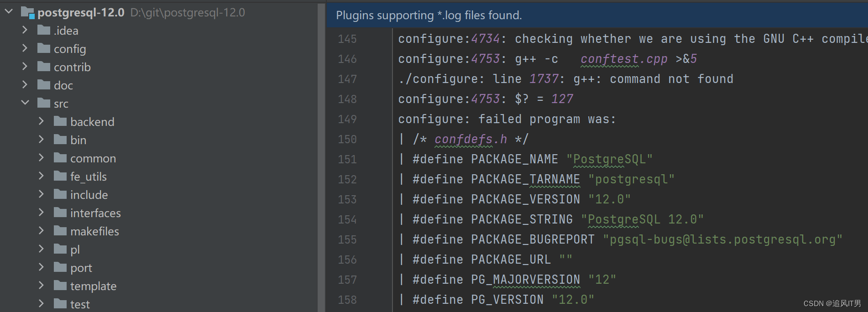
Task: Click line number 158 in the gutter
Action: click(x=347, y=300)
